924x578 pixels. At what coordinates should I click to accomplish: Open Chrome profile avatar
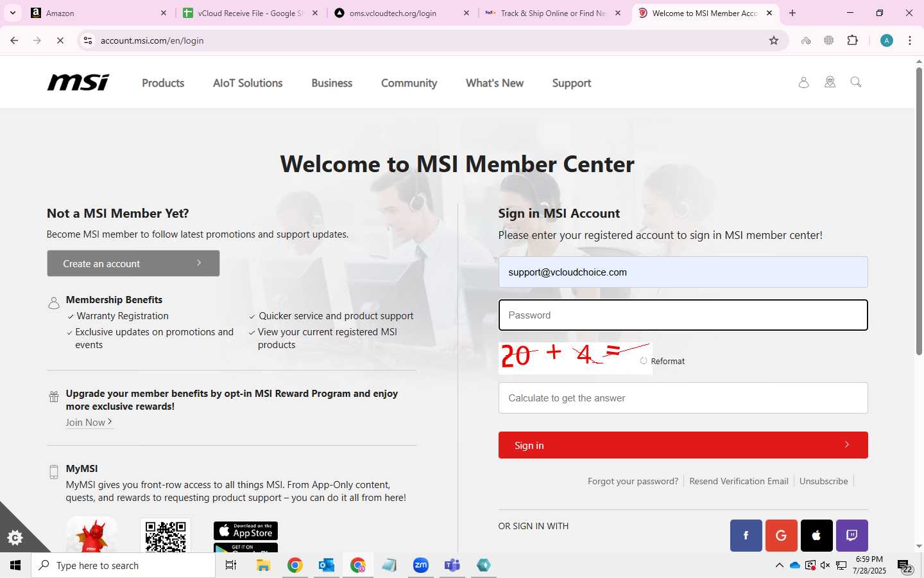[887, 40]
